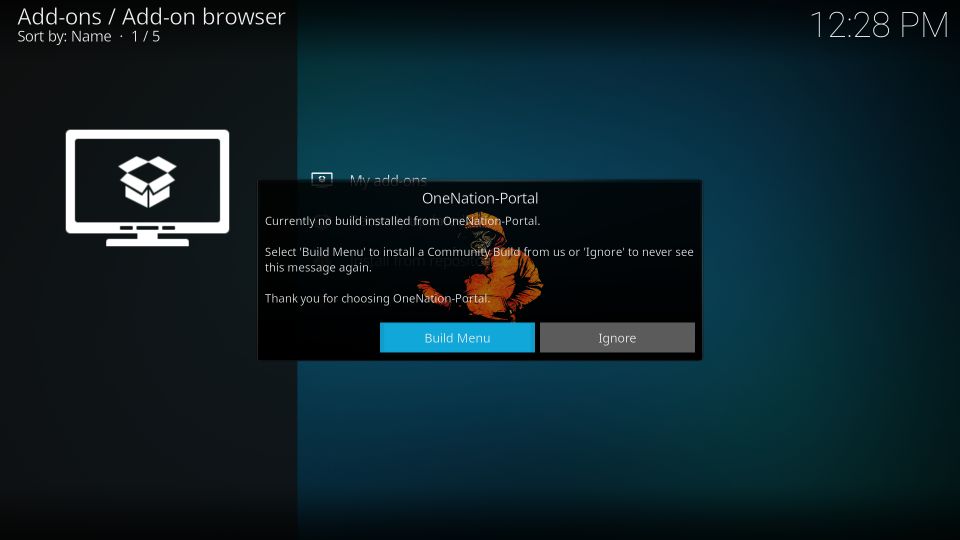
Task: Select the add-on box monitor icon
Action: coord(148,188)
